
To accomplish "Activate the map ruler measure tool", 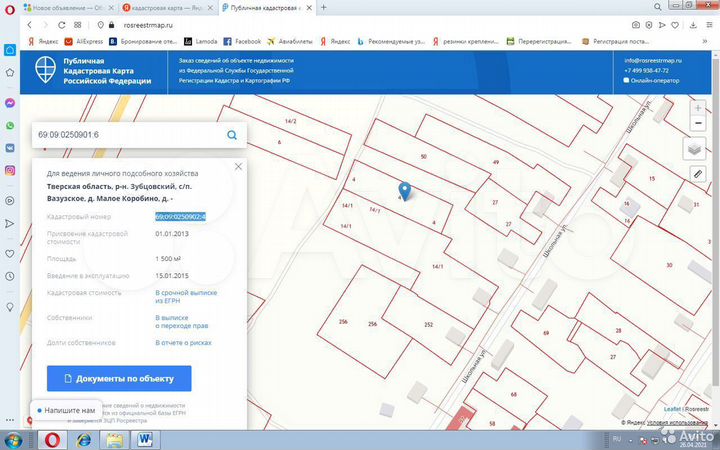I will click(698, 174).
